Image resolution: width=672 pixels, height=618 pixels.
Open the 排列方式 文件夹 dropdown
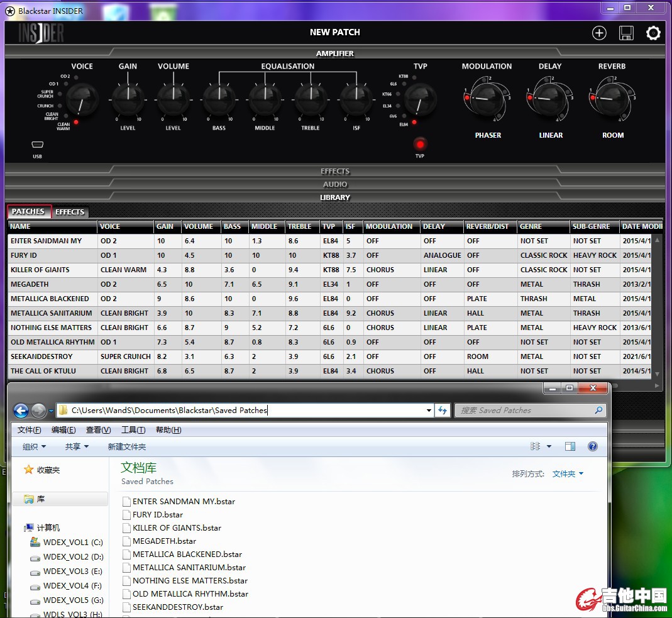pyautogui.click(x=568, y=473)
